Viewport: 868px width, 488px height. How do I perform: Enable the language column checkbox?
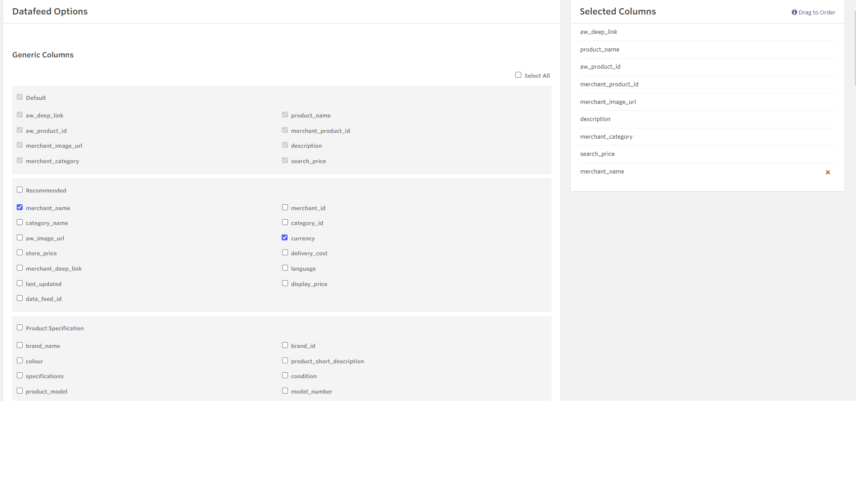[285, 268]
